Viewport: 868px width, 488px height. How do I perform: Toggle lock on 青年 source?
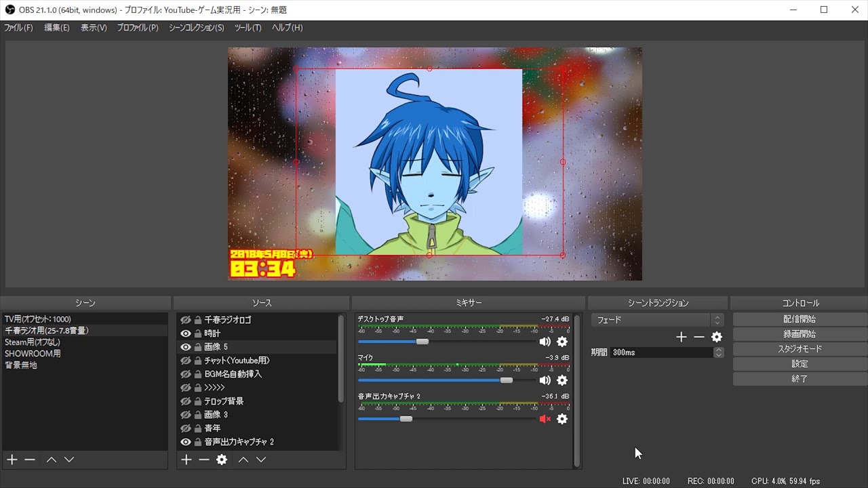point(198,428)
